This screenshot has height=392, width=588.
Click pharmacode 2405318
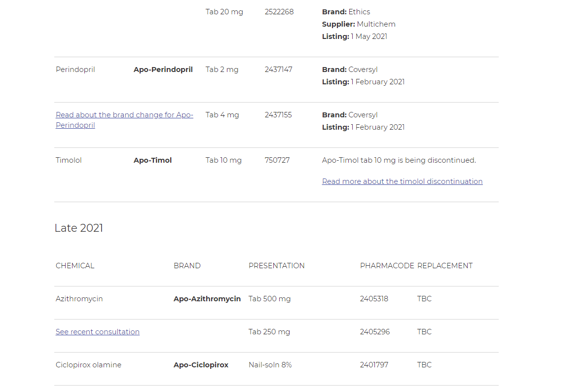[x=374, y=299]
